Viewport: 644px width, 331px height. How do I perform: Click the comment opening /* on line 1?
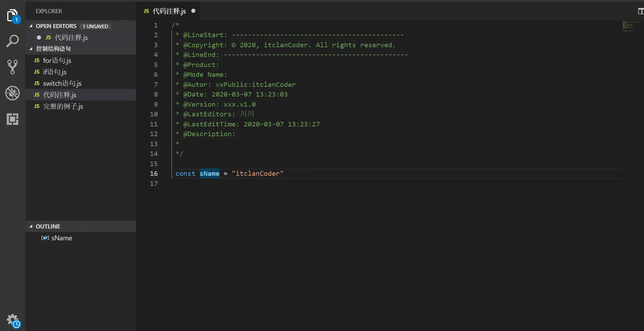click(x=175, y=25)
